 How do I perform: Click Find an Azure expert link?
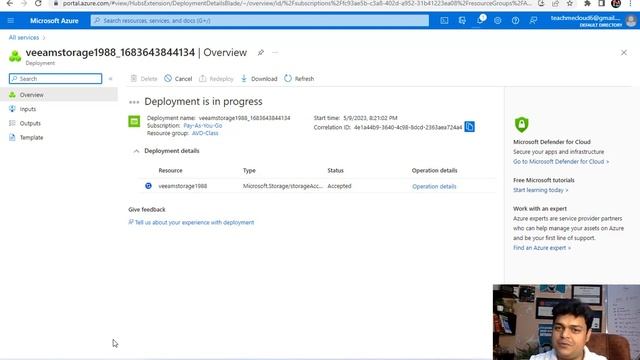pos(542,248)
